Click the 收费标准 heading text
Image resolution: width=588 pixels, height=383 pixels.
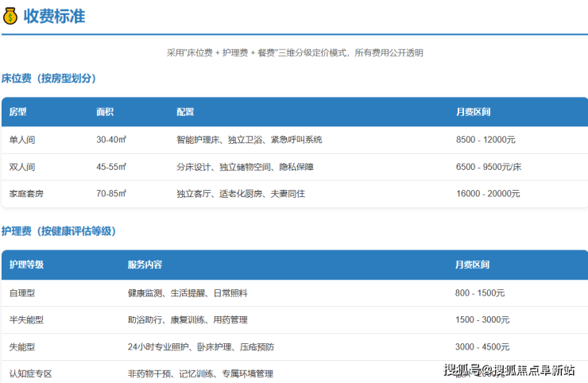tap(54, 16)
